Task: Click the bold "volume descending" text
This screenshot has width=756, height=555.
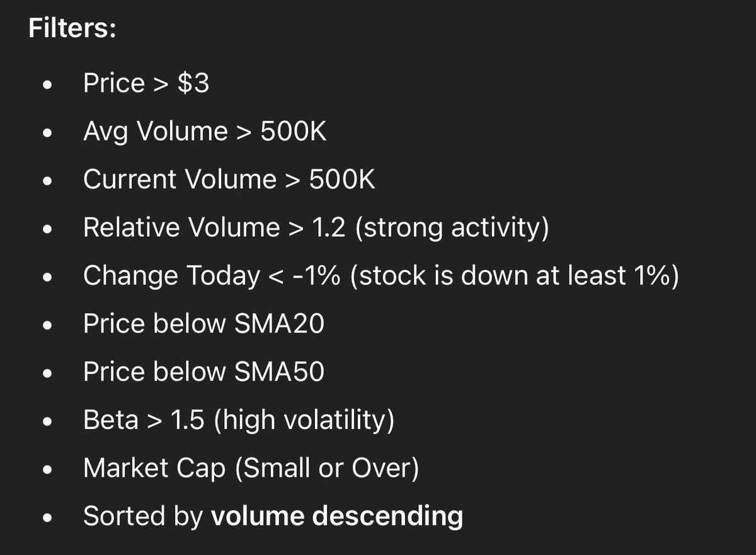Action: tap(337, 517)
